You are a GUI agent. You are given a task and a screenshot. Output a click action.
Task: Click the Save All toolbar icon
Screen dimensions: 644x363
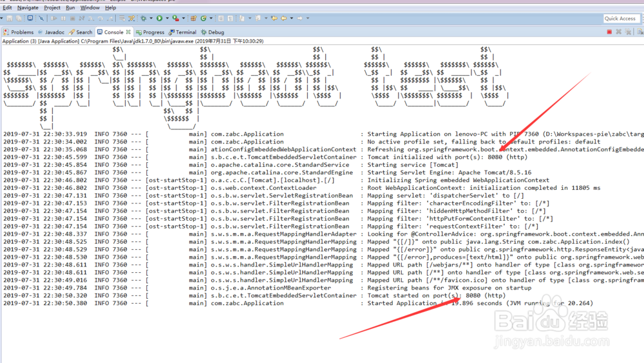(19, 19)
